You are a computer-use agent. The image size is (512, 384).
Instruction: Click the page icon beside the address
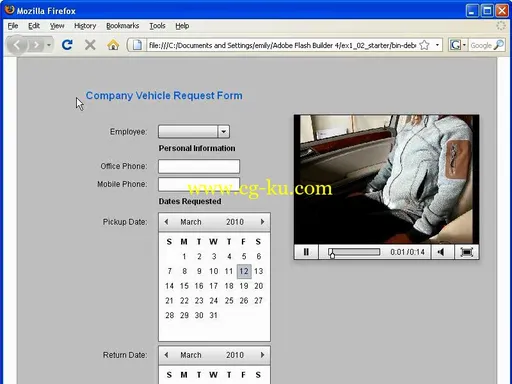(137, 45)
